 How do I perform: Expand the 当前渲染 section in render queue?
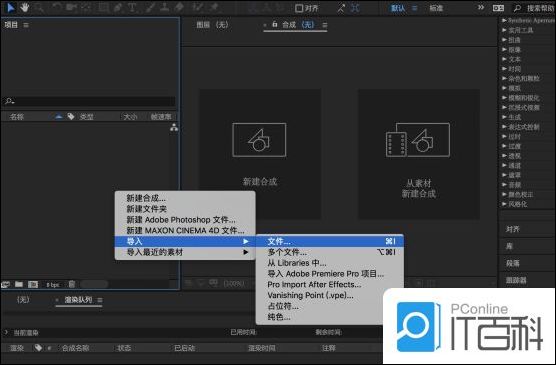6,332
